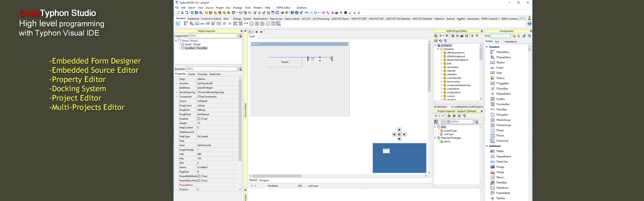The image size is (644, 201).
Task: Open the Package menu
Action: click(238, 8)
